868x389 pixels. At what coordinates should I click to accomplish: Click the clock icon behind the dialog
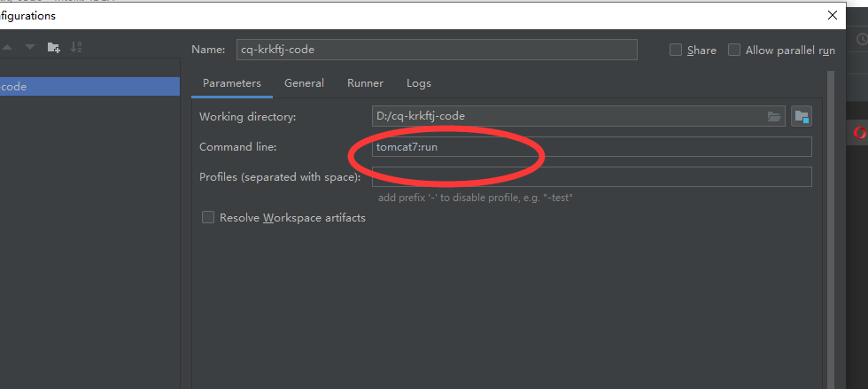pyautogui.click(x=863, y=39)
